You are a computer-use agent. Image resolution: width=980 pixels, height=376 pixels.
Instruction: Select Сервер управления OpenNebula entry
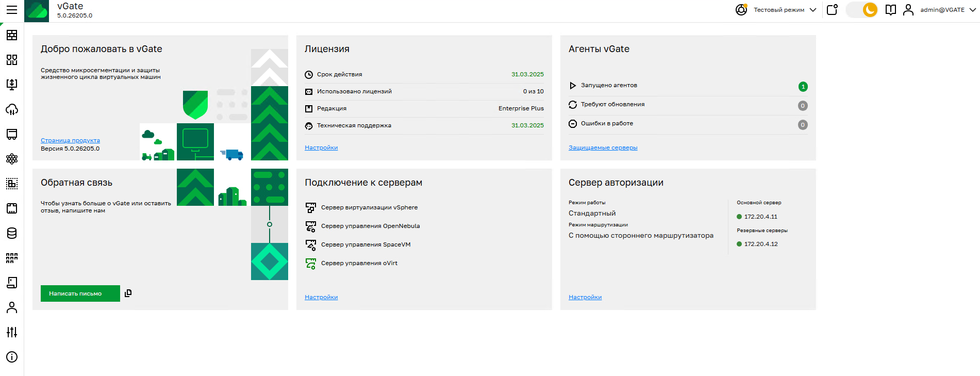(370, 226)
